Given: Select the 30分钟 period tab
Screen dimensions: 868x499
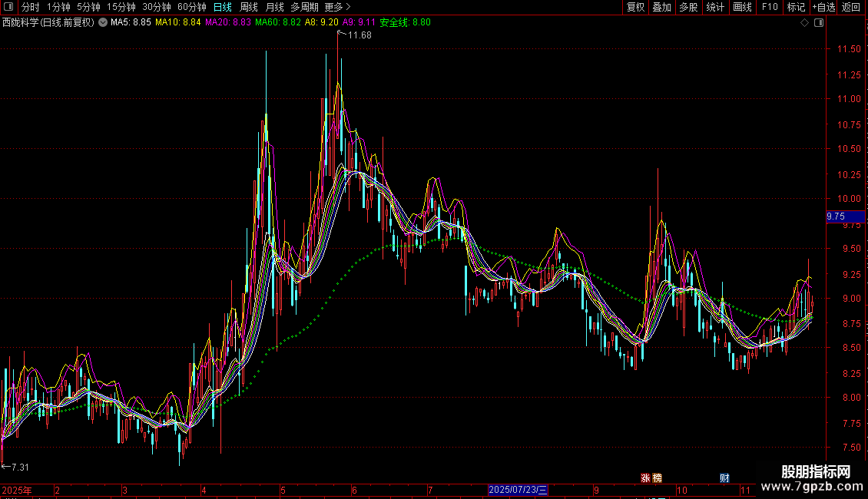Looking at the screenshot, I should [156, 7].
